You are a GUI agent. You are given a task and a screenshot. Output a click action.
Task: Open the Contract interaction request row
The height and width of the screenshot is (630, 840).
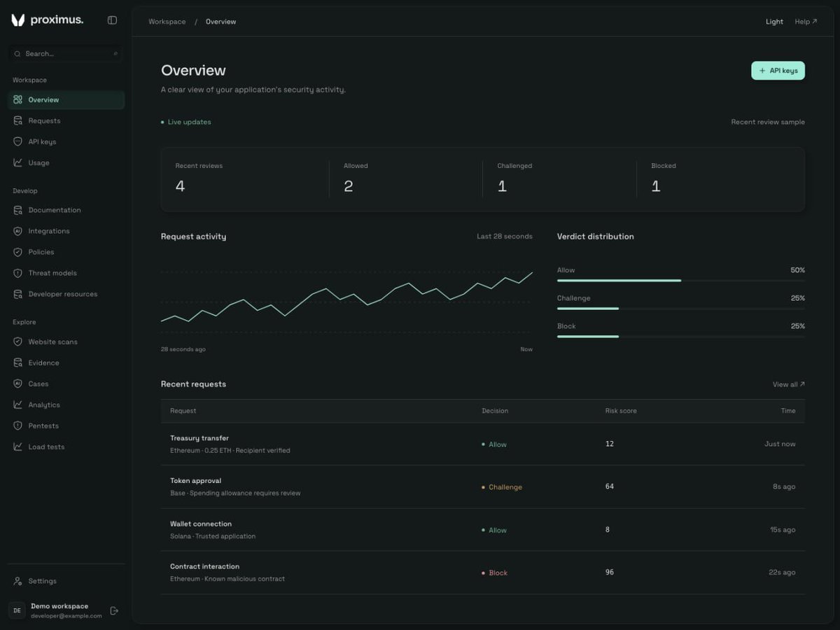click(483, 573)
